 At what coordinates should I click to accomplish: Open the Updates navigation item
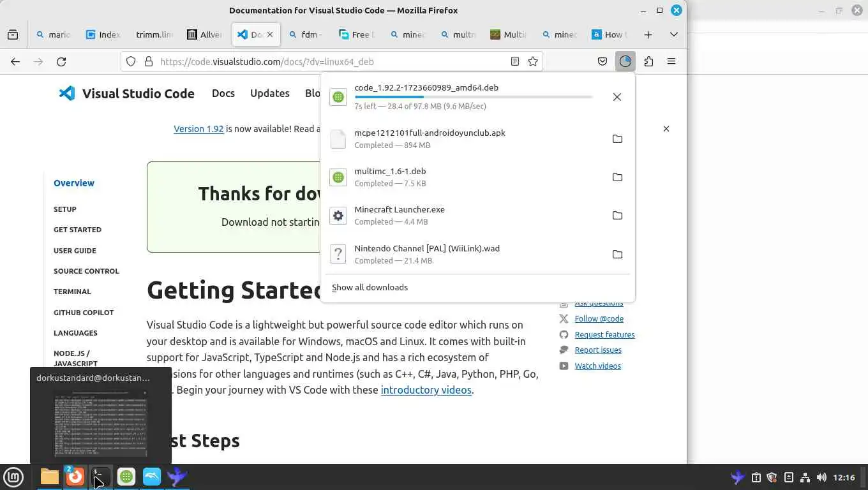270,93
